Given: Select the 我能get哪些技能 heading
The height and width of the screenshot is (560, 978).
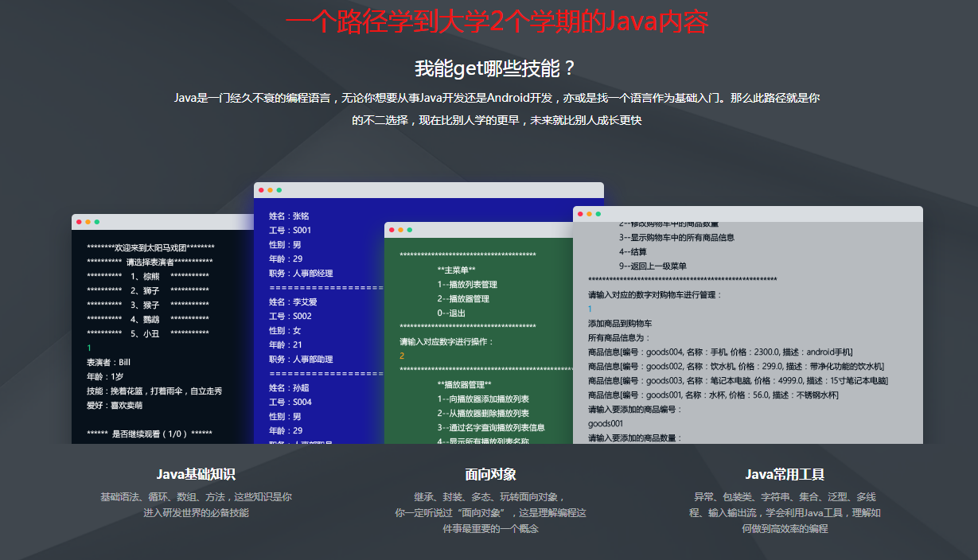Looking at the screenshot, I should (489, 66).
